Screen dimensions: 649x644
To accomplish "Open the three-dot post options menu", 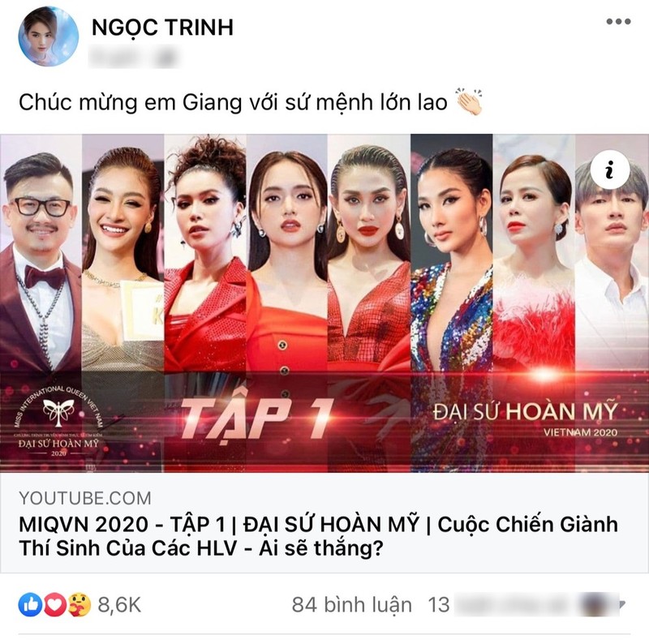I will tap(618, 22).
